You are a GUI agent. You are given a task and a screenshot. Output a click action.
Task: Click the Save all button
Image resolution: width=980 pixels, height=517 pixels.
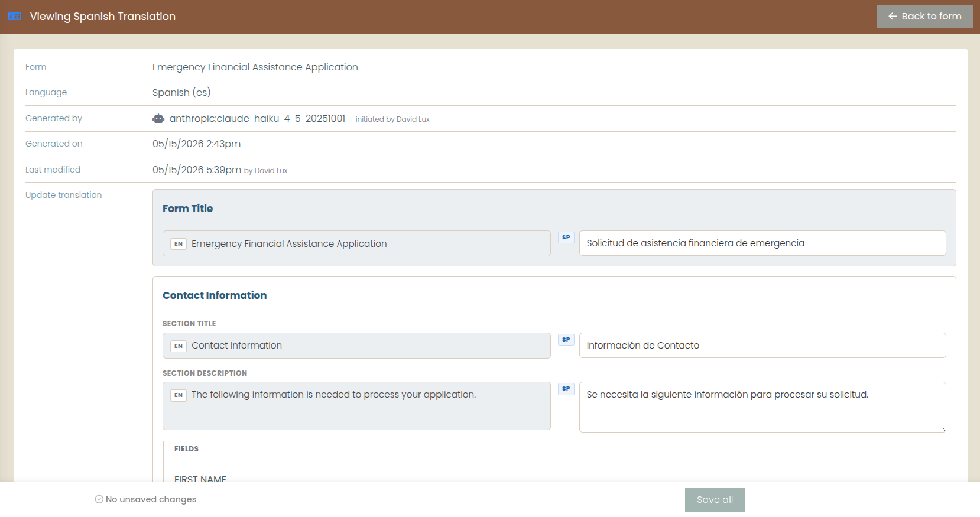click(715, 500)
